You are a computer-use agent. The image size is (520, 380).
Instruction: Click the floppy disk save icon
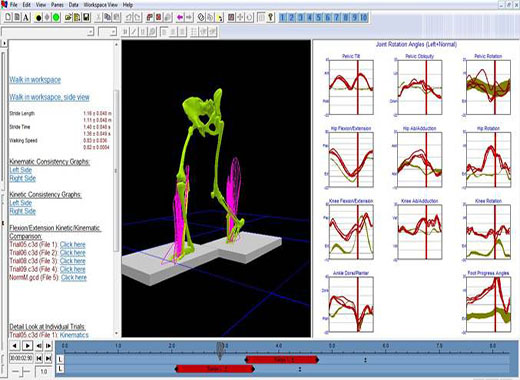point(86,17)
